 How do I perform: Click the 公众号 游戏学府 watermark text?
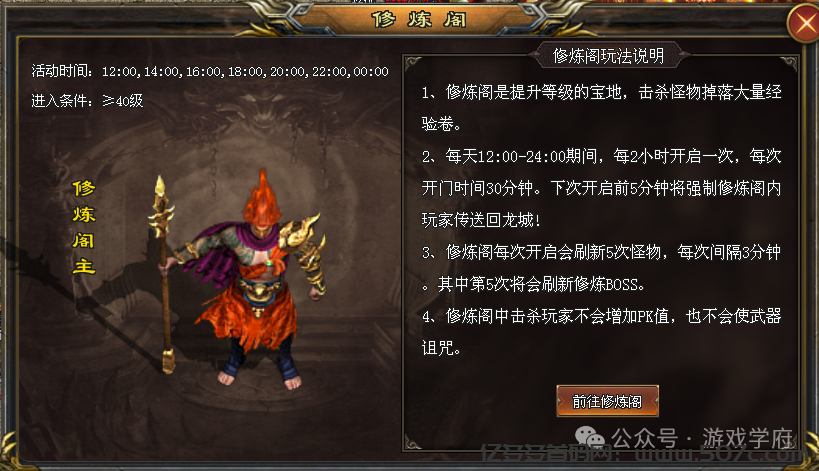tap(703, 438)
